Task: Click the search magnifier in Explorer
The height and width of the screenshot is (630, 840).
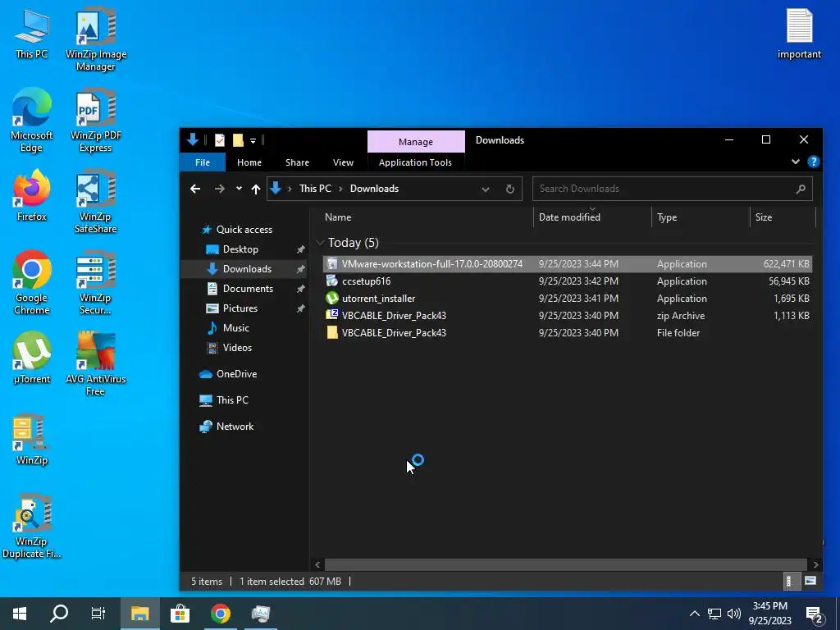Action: coord(801,189)
